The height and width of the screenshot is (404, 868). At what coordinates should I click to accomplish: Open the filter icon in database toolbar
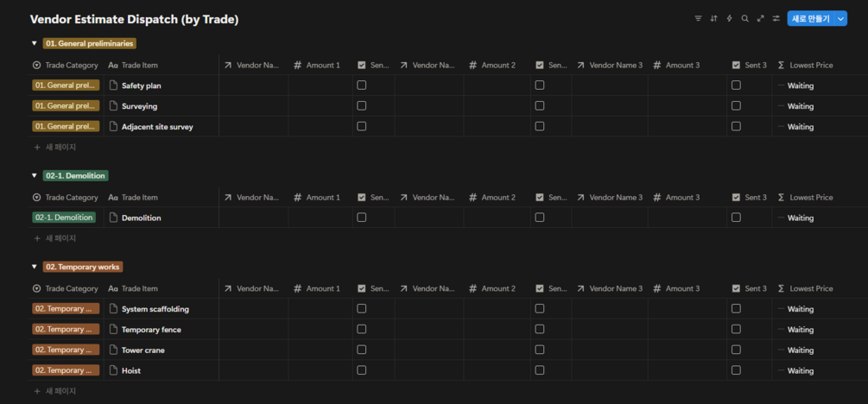click(698, 18)
